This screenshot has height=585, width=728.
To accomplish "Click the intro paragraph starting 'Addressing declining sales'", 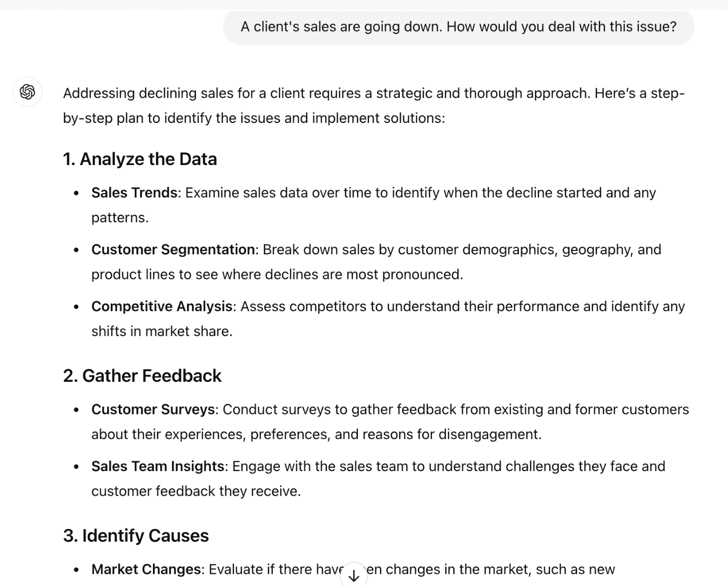I will tap(374, 105).
